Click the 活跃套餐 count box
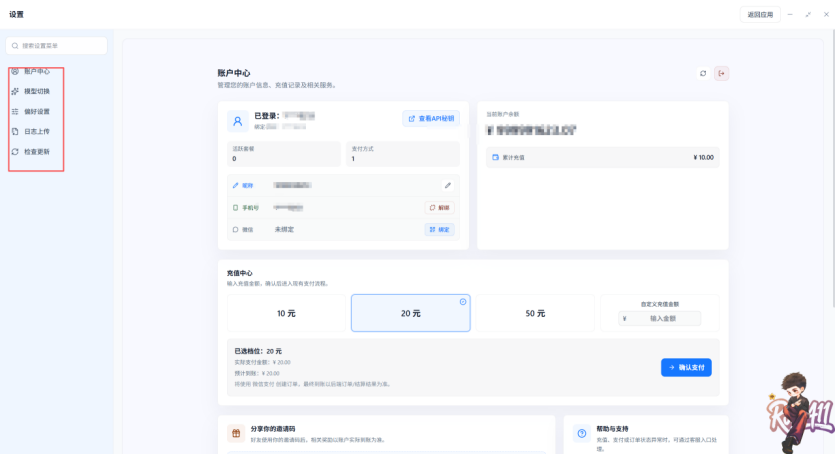Image resolution: width=835 pixels, height=454 pixels. (284, 154)
